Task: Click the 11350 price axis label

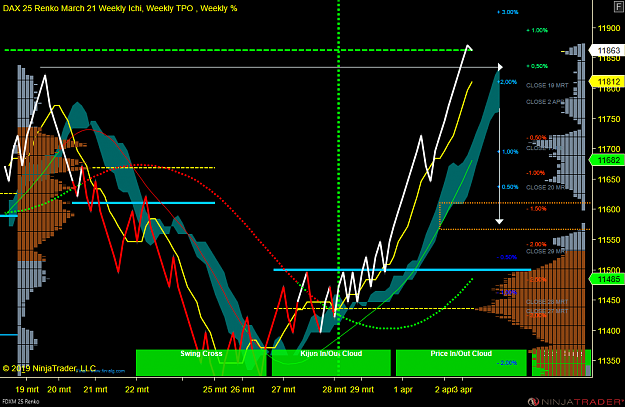Action: coord(609,361)
